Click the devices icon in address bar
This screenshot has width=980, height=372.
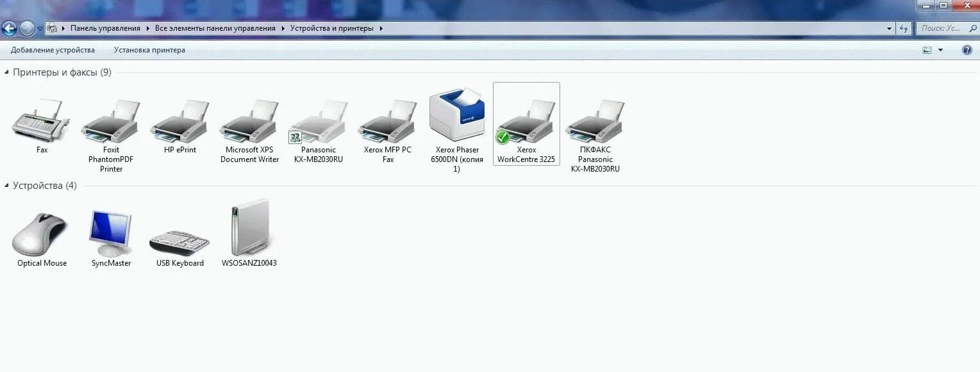(x=53, y=28)
